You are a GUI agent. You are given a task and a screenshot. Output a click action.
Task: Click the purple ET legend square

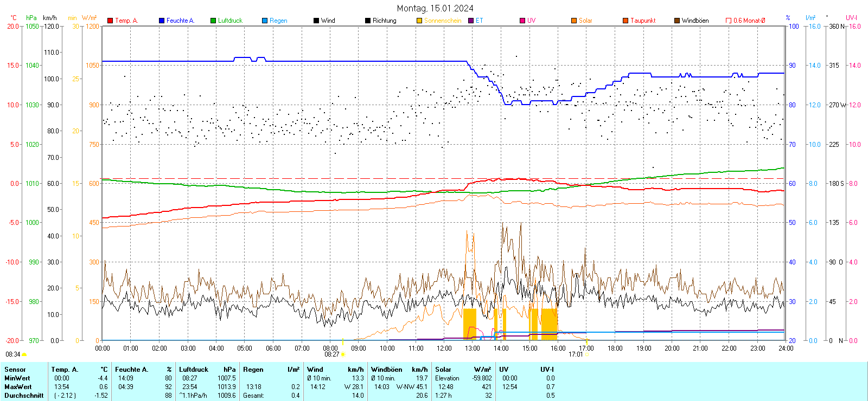pyautogui.click(x=471, y=21)
